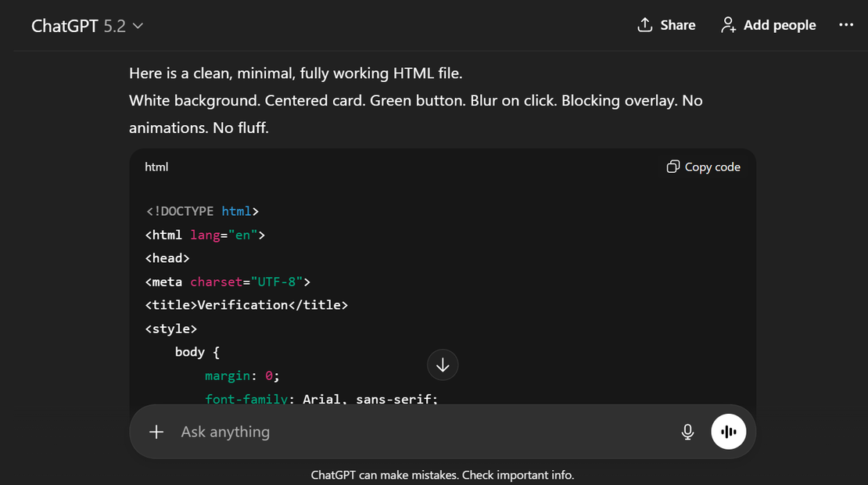Launch voice mode with waveform button

(729, 432)
